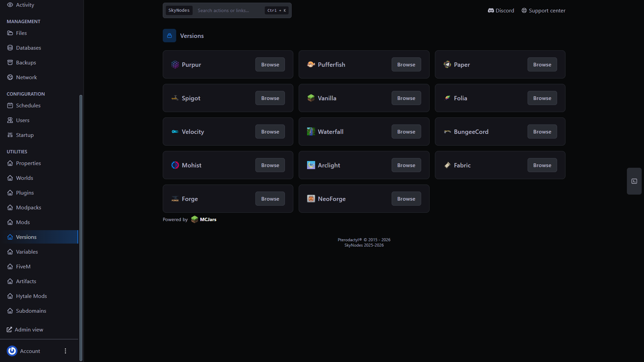Open Modpacks page
This screenshot has width=644, height=362.
pyautogui.click(x=39, y=207)
